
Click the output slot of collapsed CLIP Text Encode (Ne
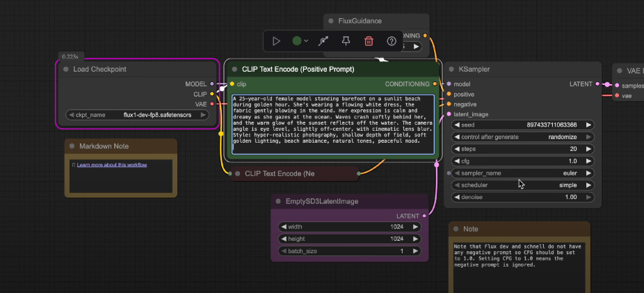(x=359, y=174)
